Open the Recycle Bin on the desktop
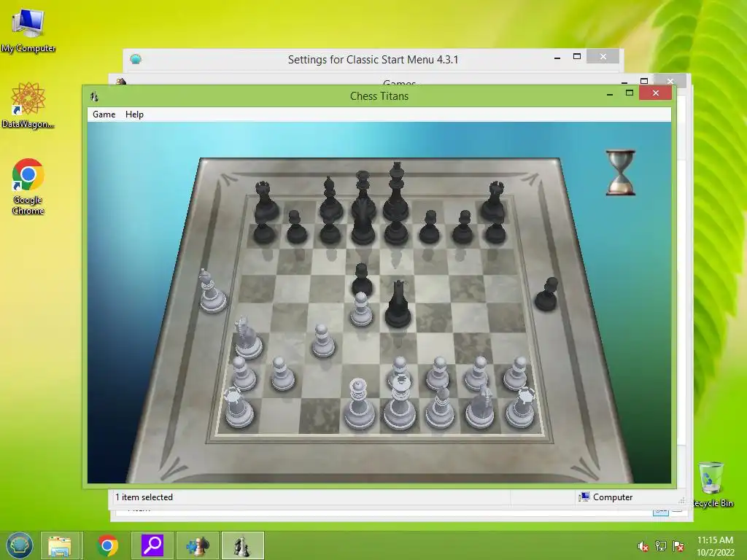This screenshot has width=747, height=560. click(x=712, y=484)
